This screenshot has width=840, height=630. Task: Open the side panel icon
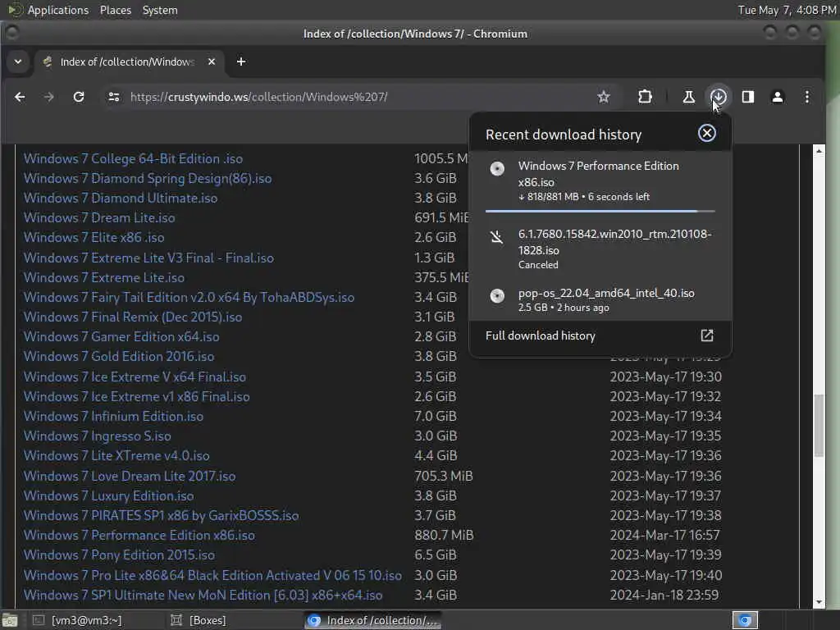click(x=748, y=97)
